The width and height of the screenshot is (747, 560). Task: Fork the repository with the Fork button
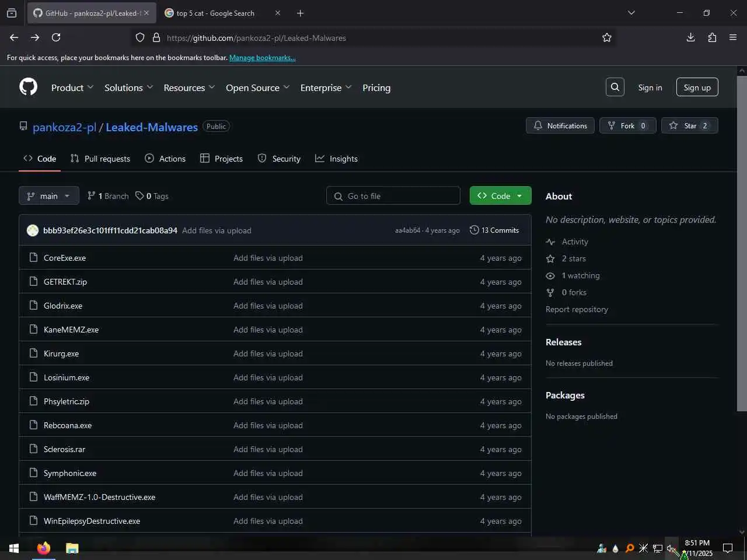[x=627, y=125]
